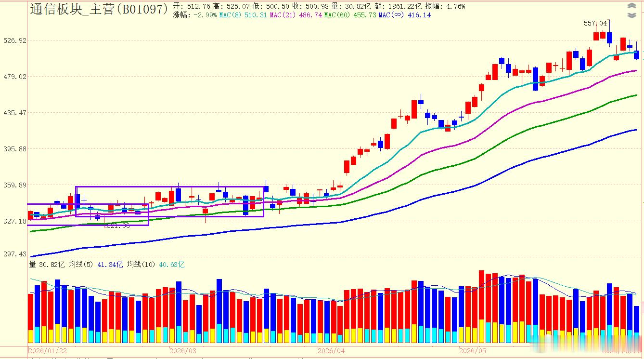The width and height of the screenshot is (644, 359).
Task: Select the MAC(8) 510.31 indicator label
Action: coord(243,15)
